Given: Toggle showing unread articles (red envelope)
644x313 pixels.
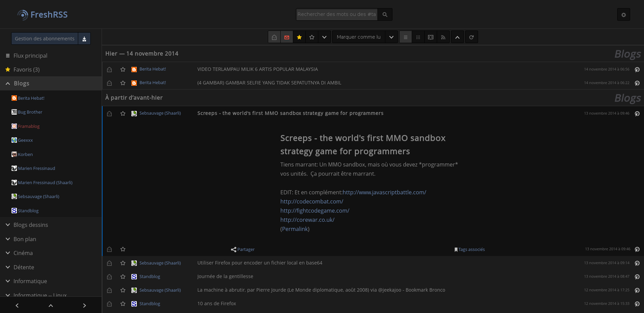Looking at the screenshot, I should (287, 37).
